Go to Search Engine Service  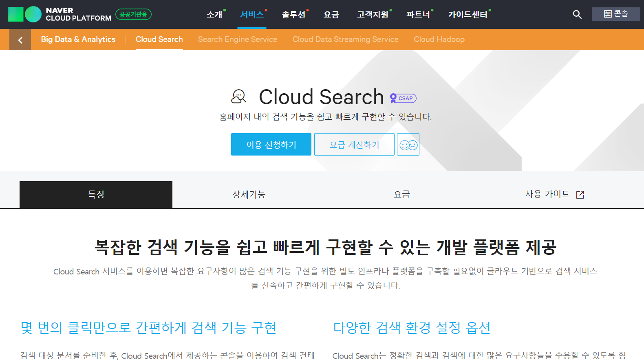click(238, 39)
